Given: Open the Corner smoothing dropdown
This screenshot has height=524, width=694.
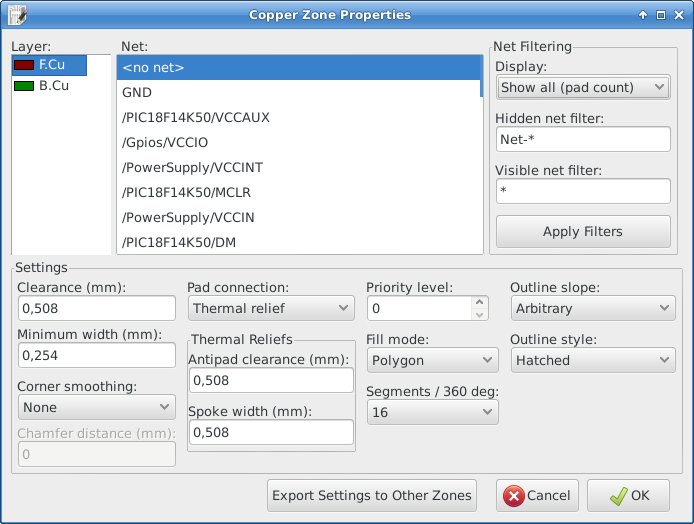Looking at the screenshot, I should [x=96, y=407].
